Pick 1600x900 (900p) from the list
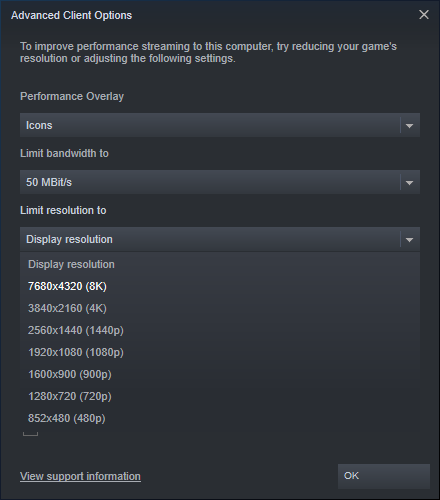 (220, 374)
